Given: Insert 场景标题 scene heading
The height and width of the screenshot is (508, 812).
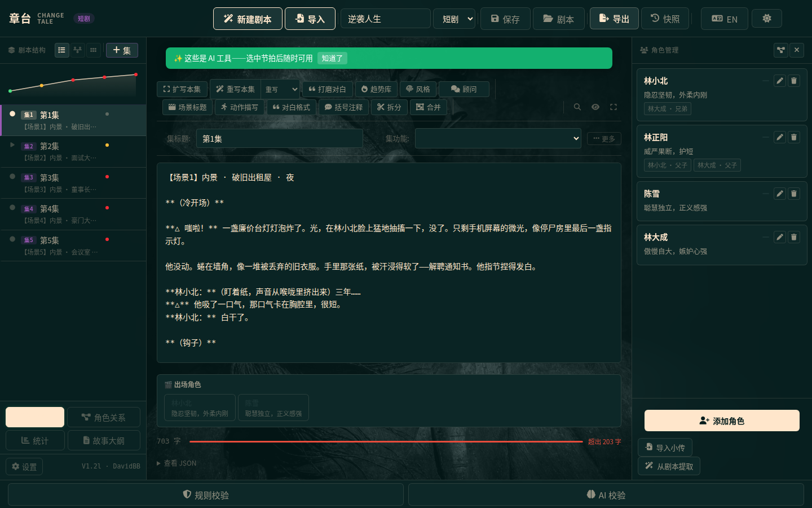Looking at the screenshot, I should 188,107.
